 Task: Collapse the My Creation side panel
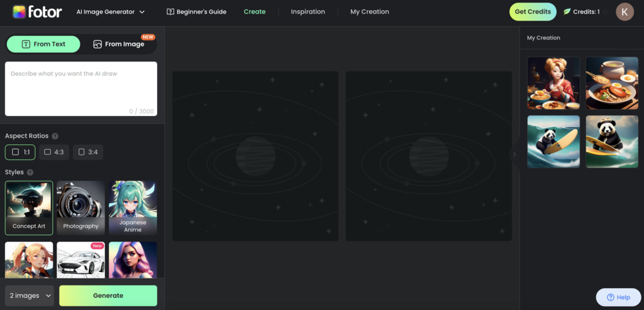pos(514,154)
